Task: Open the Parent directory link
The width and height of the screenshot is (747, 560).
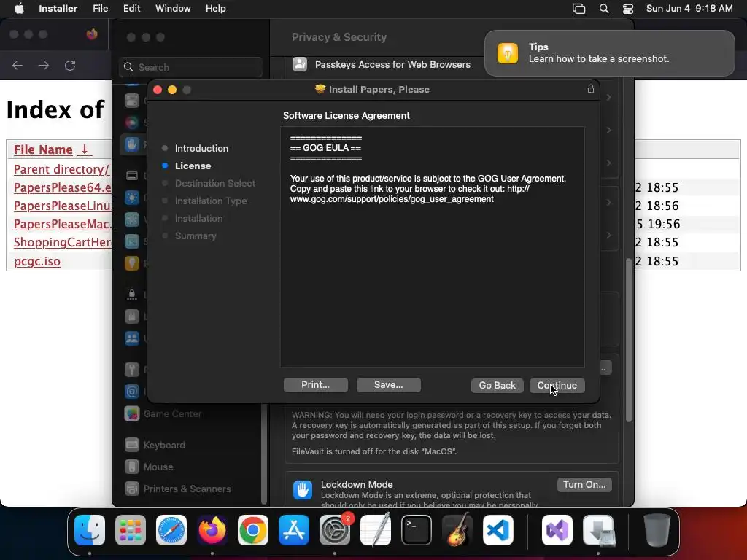Action: click(x=61, y=169)
